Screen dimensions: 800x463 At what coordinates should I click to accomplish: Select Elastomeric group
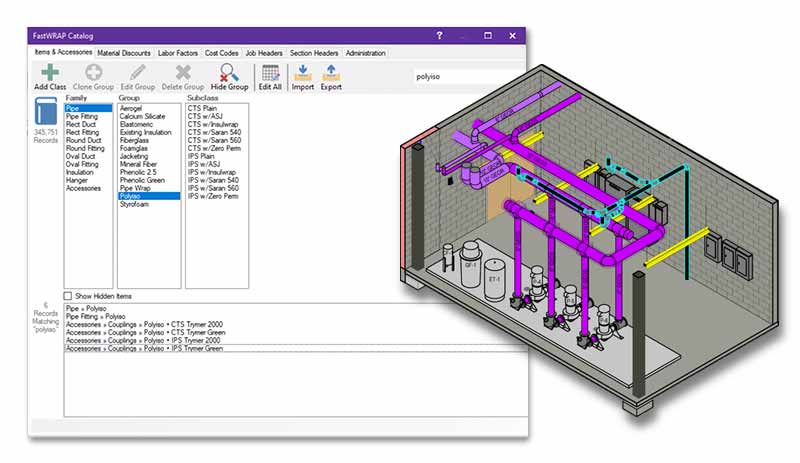[149, 124]
